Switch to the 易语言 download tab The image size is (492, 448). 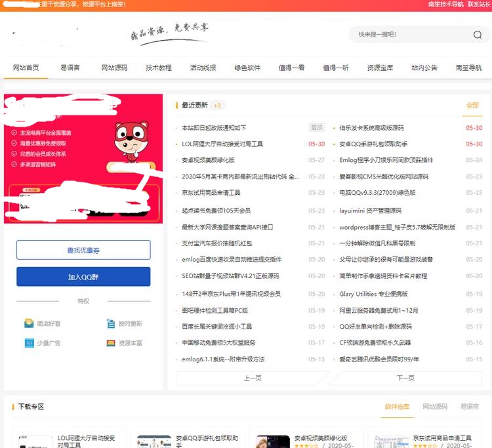469,407
